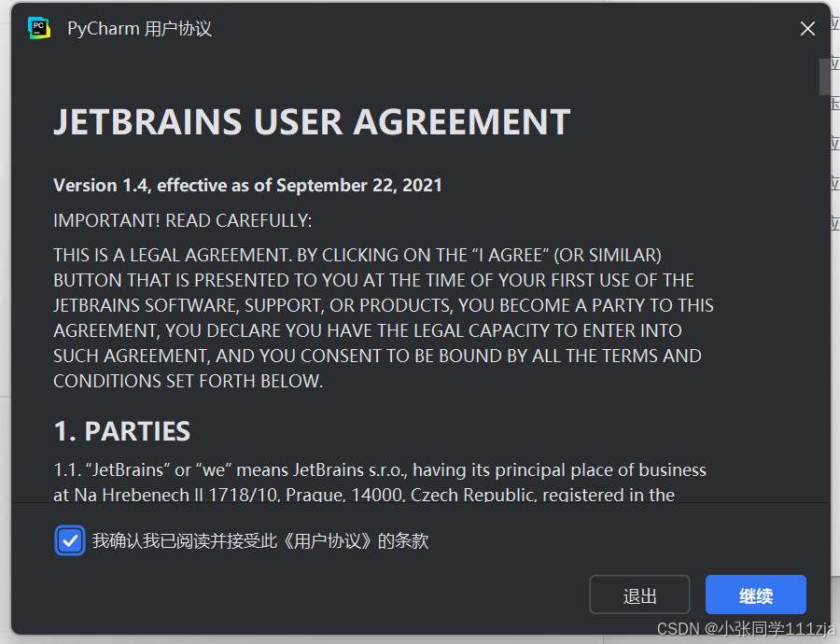
Task: Click the 继续 (Continue) button
Action: pos(755,595)
